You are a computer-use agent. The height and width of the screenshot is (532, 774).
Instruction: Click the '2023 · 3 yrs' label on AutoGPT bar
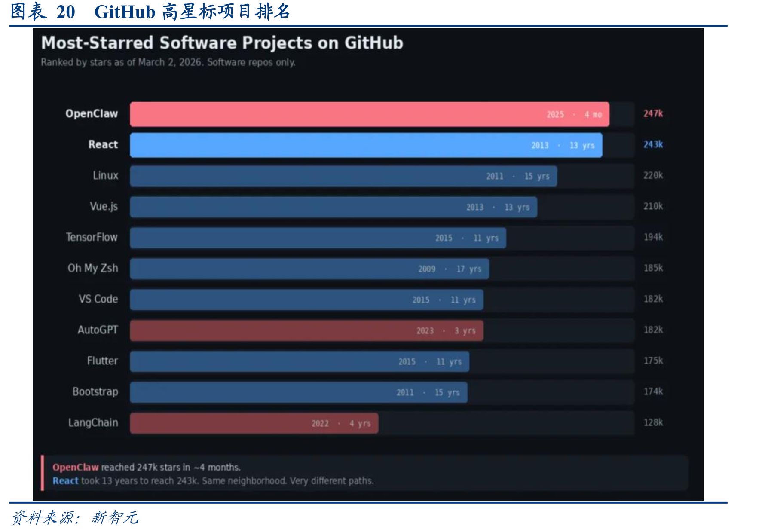tap(446, 331)
